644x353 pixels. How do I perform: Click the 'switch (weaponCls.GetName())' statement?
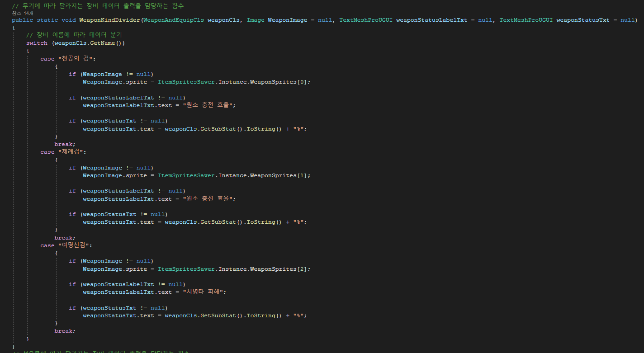pos(76,43)
